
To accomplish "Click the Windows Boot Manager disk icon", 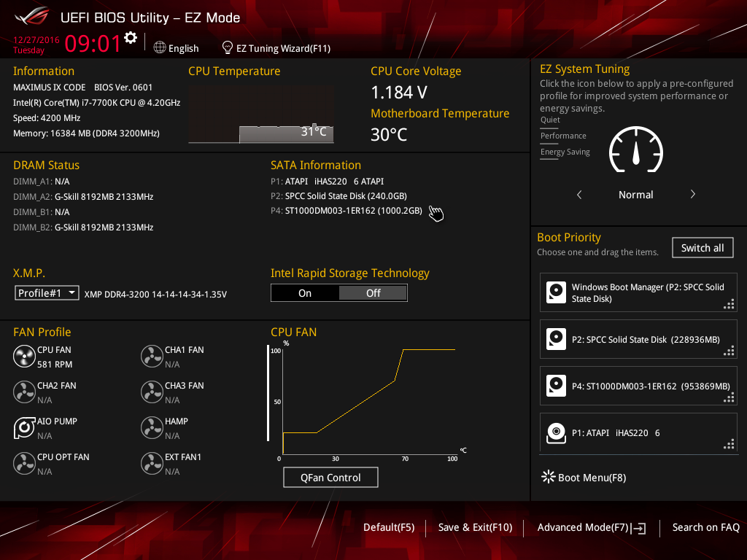I will (556, 292).
